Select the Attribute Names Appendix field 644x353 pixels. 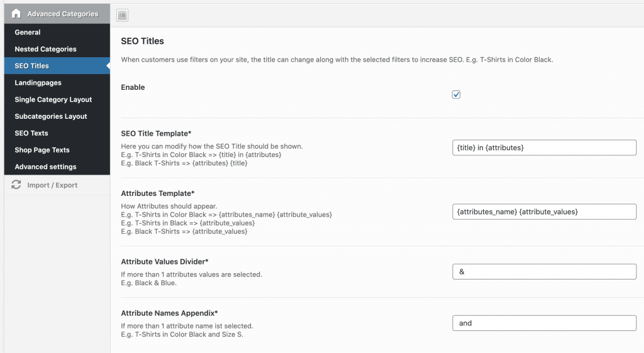tap(544, 323)
